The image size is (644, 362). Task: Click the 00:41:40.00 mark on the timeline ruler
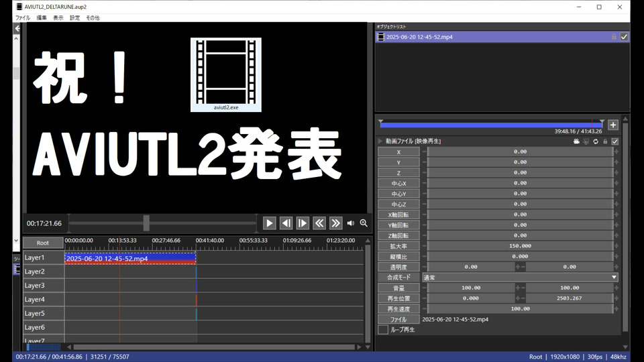209,241
